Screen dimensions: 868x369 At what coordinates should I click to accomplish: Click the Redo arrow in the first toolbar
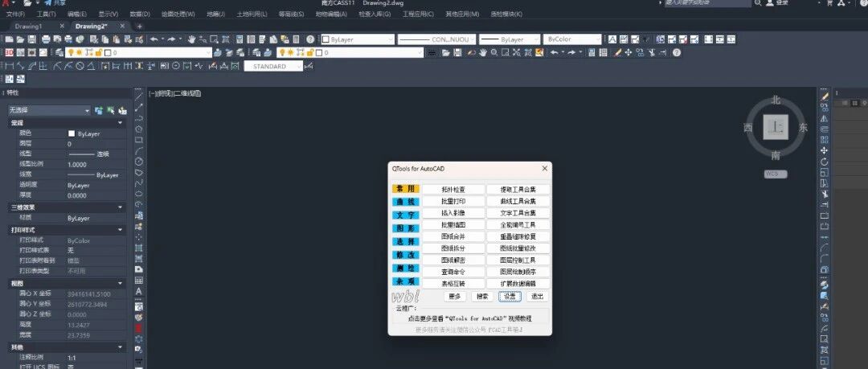click(x=172, y=39)
